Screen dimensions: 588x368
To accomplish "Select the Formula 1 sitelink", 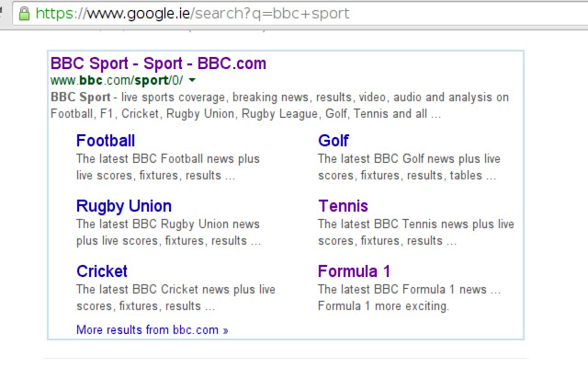I will (x=354, y=271).
